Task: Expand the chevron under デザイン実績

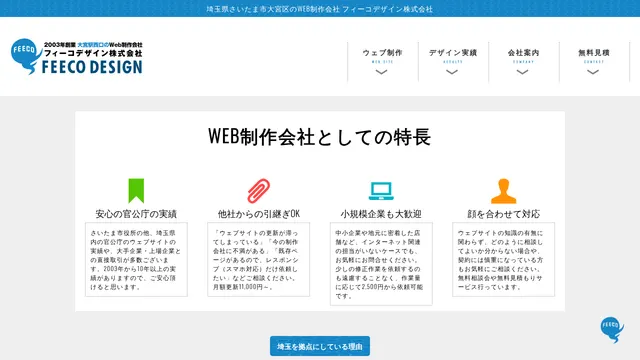Action: pyautogui.click(x=452, y=72)
